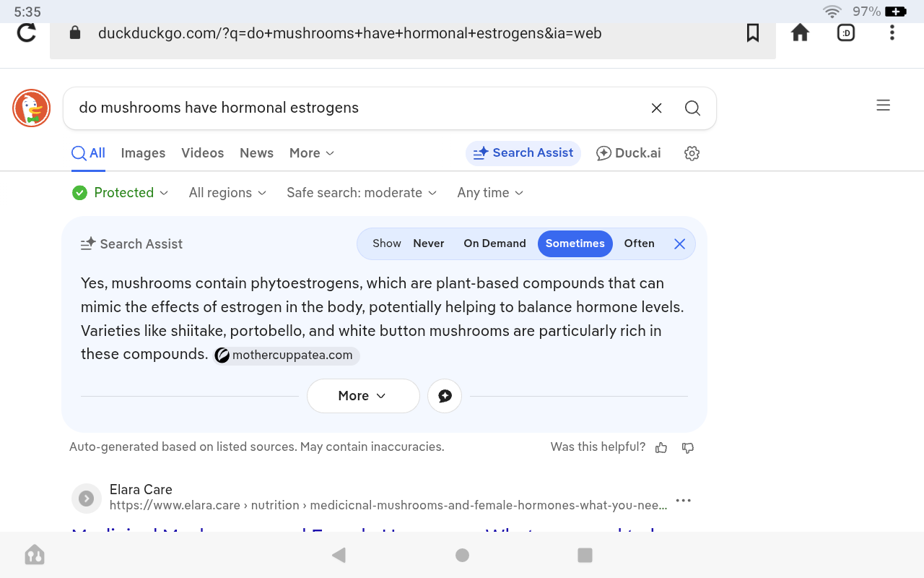This screenshot has height=578, width=924.
Task: Open the mothercuppatea.com source link
Action: coord(287,355)
